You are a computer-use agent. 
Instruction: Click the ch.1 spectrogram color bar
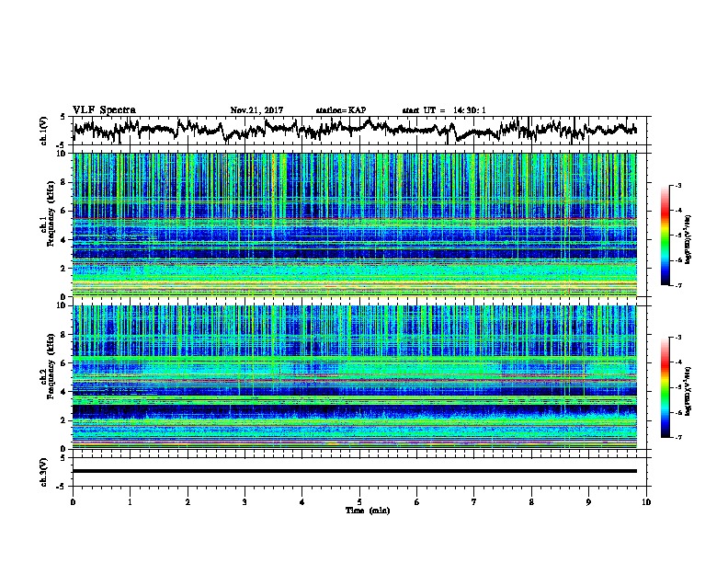point(665,236)
